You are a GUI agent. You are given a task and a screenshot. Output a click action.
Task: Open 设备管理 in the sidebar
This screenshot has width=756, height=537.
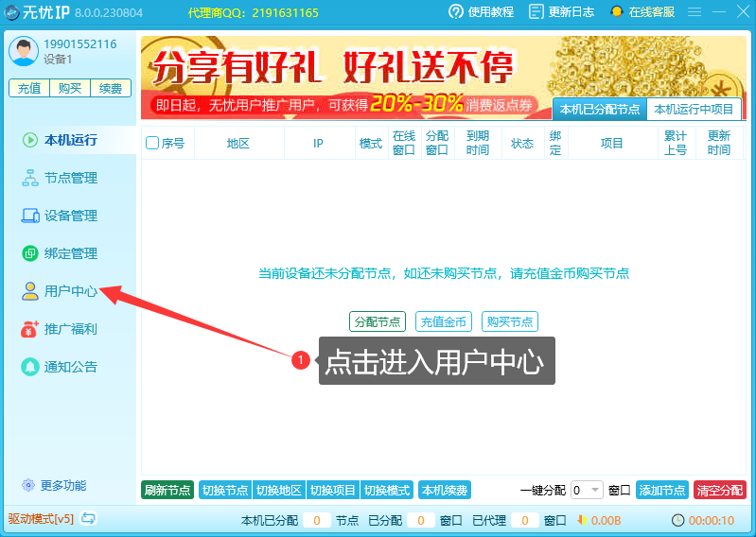70,216
